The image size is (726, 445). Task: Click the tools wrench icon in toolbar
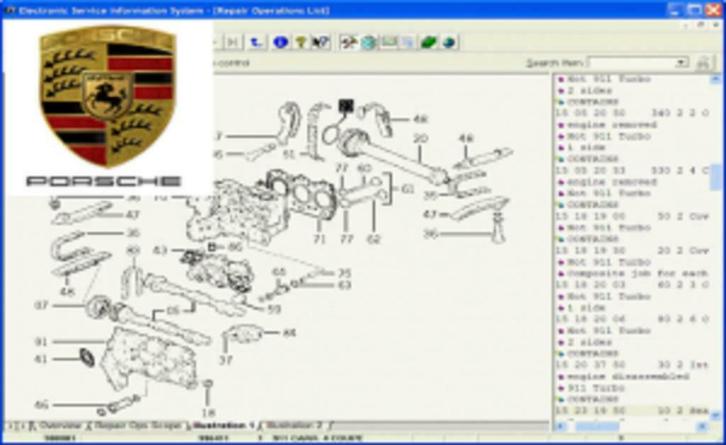(x=348, y=42)
